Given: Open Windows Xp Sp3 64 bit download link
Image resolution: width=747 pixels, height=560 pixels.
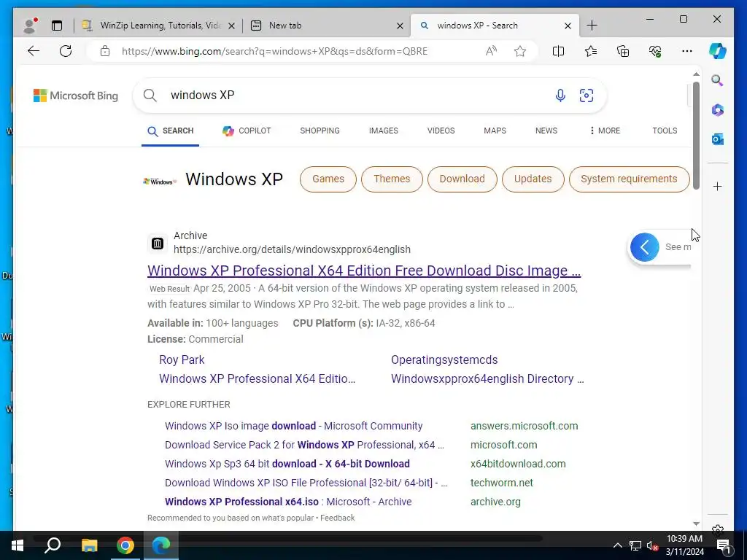Looking at the screenshot, I should [287, 464].
